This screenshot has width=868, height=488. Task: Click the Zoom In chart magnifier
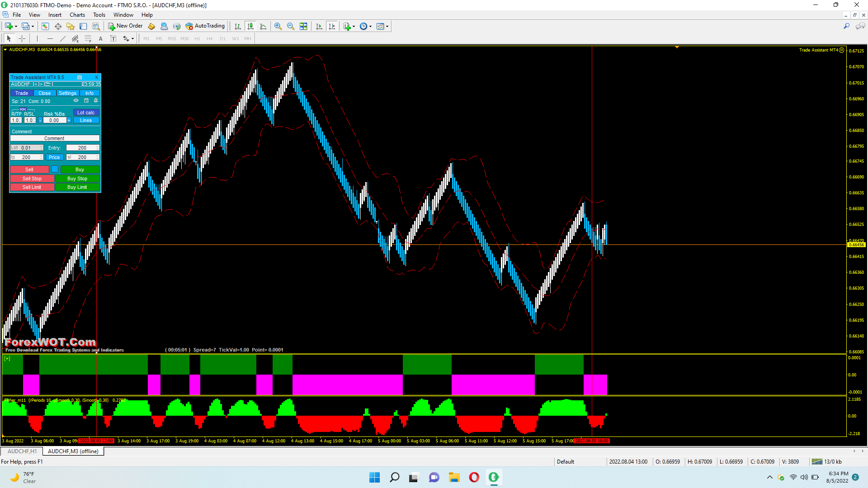(278, 26)
